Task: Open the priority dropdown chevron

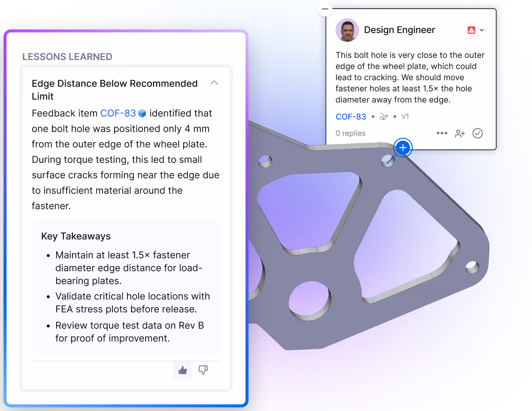Action: pyautogui.click(x=482, y=30)
